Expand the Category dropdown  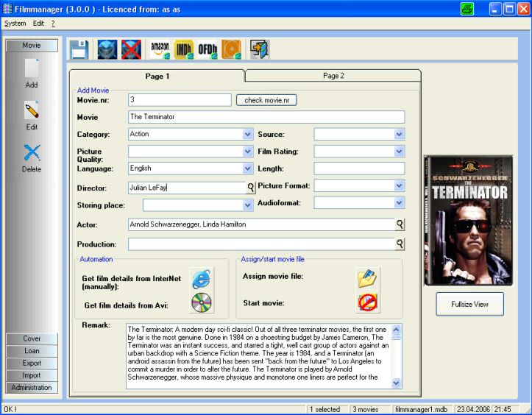coord(247,135)
